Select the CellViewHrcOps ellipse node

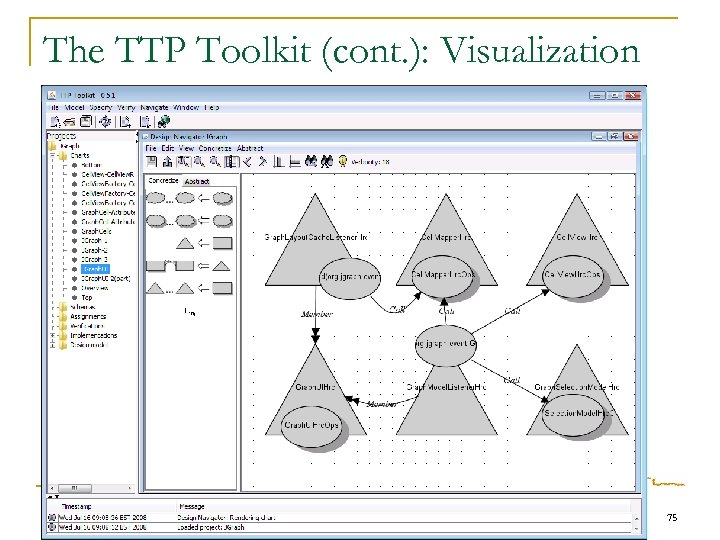pos(572,275)
